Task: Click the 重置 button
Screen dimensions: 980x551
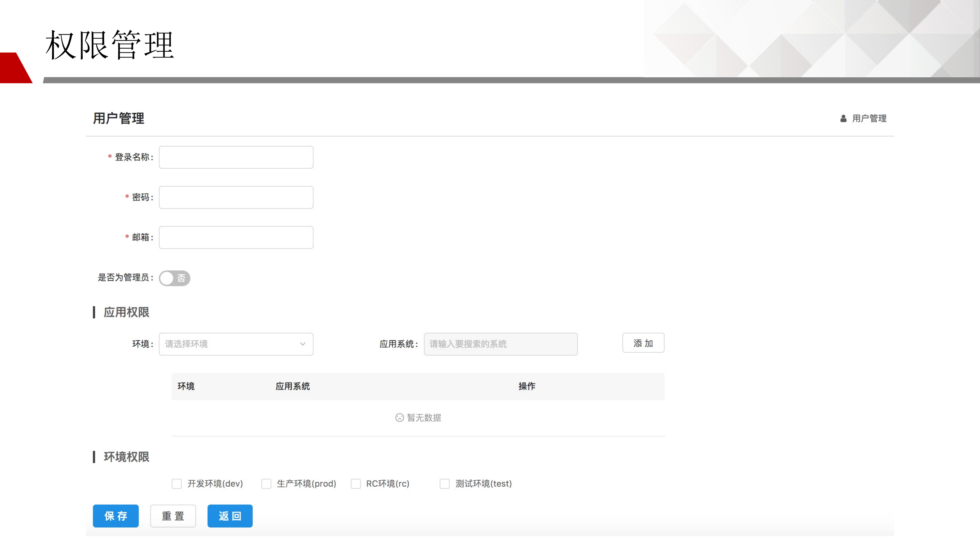Action: (x=173, y=516)
